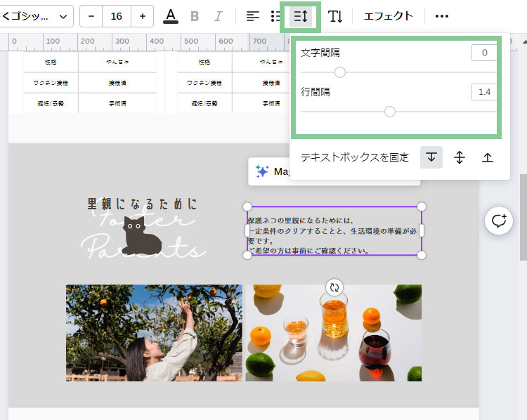The height and width of the screenshot is (420, 527).
Task: Open the more options ellipsis menu
Action: click(x=441, y=16)
